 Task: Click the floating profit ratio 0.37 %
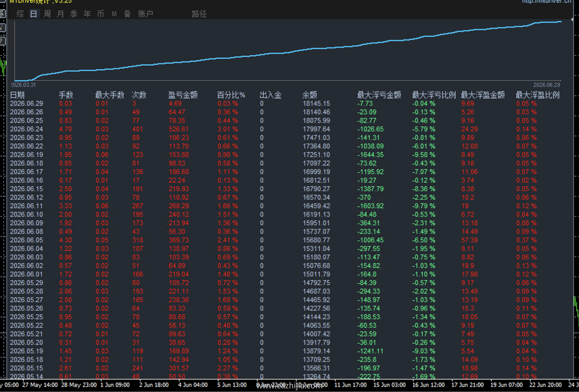tap(526, 240)
